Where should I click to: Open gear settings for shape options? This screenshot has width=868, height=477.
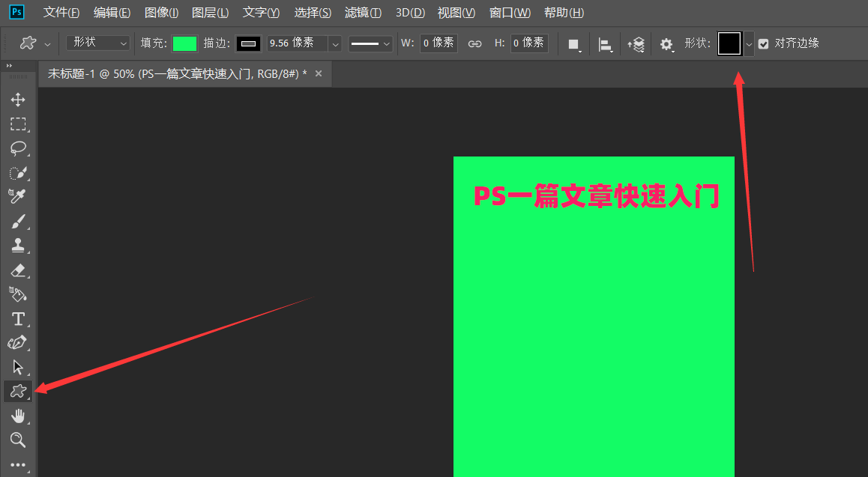click(666, 44)
